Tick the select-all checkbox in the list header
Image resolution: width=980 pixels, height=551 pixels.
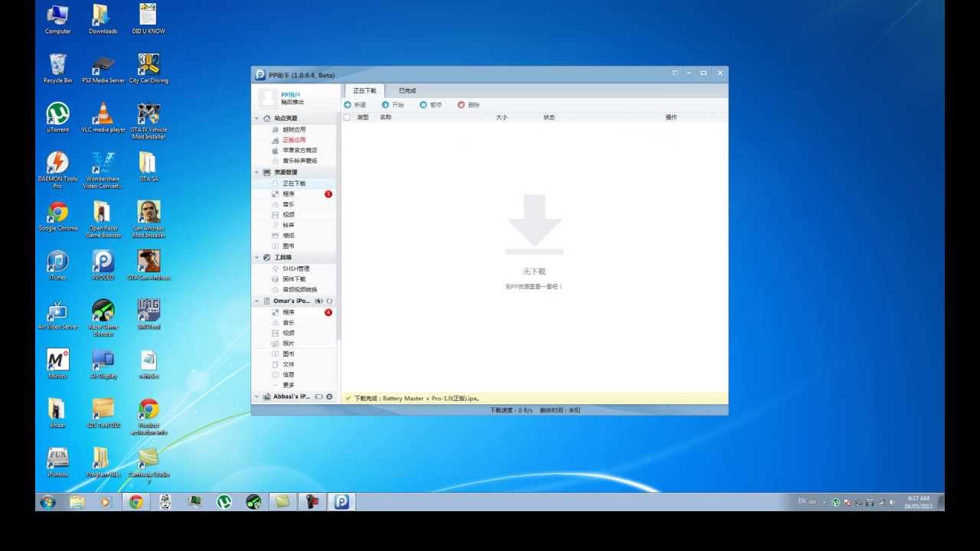[347, 117]
